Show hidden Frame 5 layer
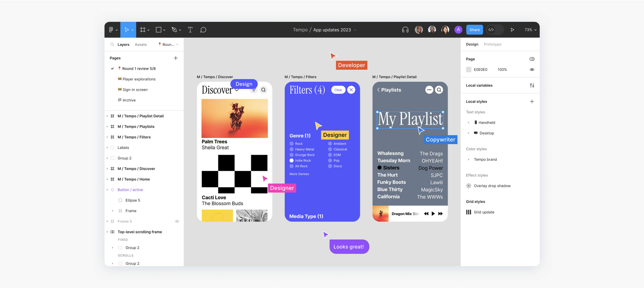644x288 pixels. 177,221
